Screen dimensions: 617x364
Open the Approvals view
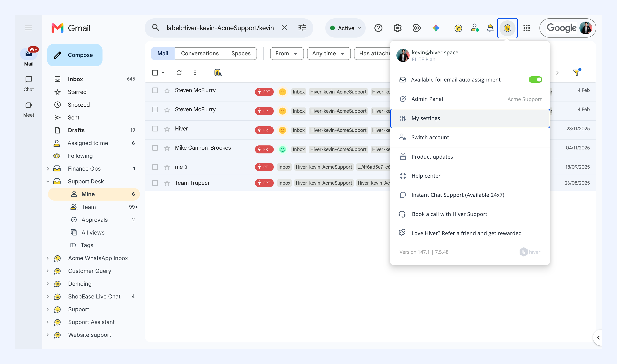click(x=94, y=220)
